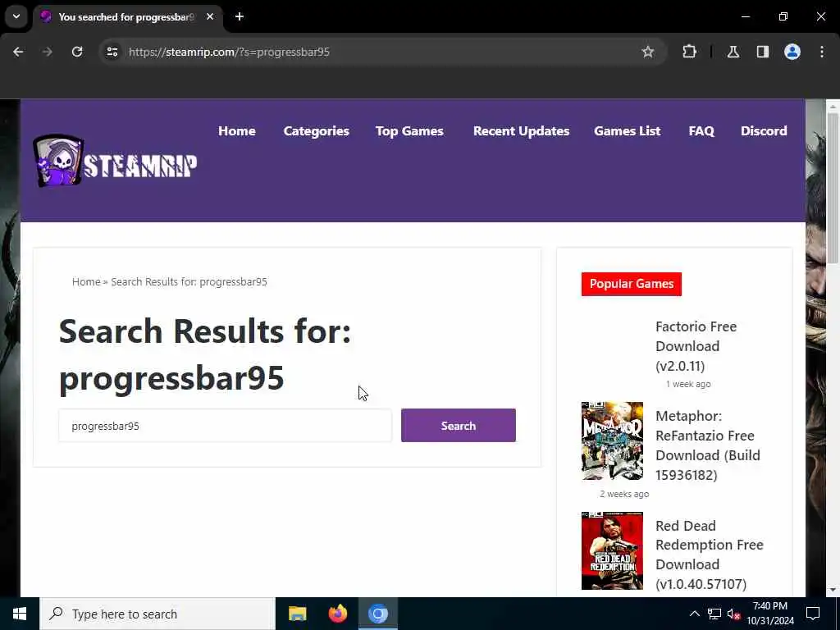
Task: Select the 'Search Results for: progressbar95' heading
Action: coord(204,354)
